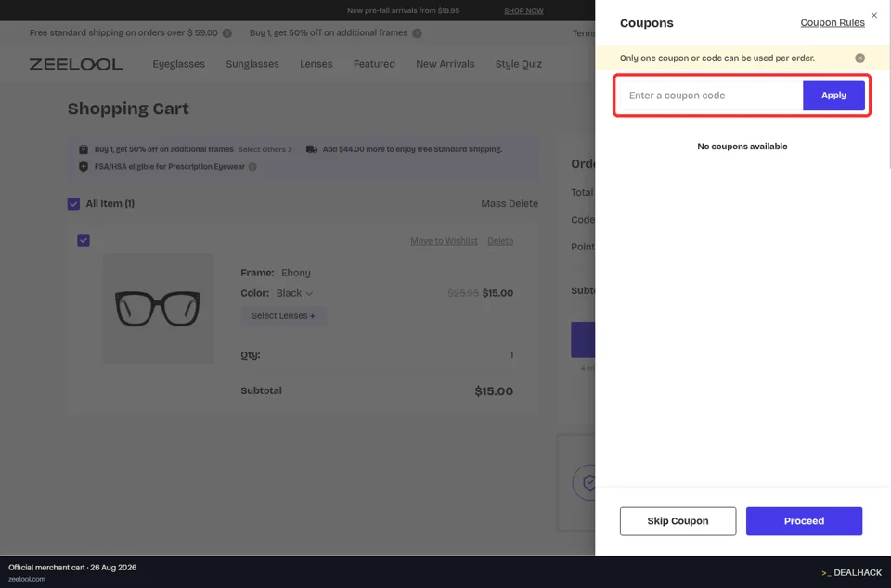Show info about free standard shipping
891x588 pixels.
[226, 33]
